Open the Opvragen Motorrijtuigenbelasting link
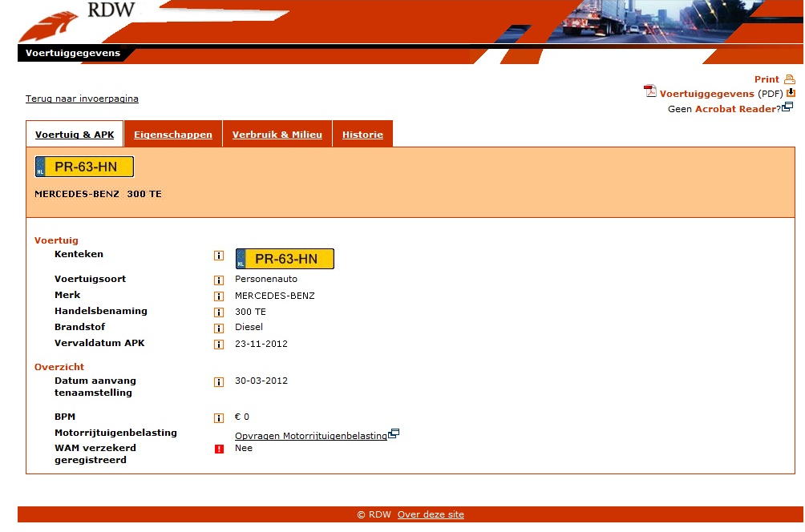805x532 pixels. pos(311,436)
